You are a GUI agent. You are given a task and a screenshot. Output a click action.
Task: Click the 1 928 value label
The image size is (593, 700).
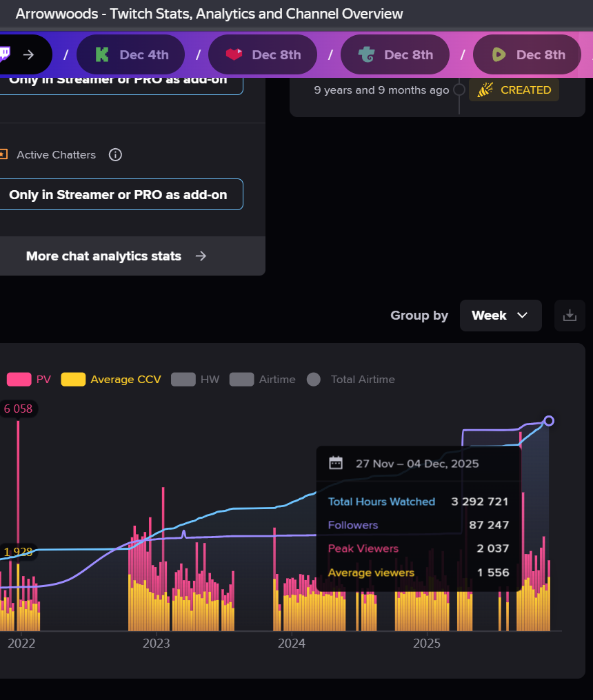[19, 552]
